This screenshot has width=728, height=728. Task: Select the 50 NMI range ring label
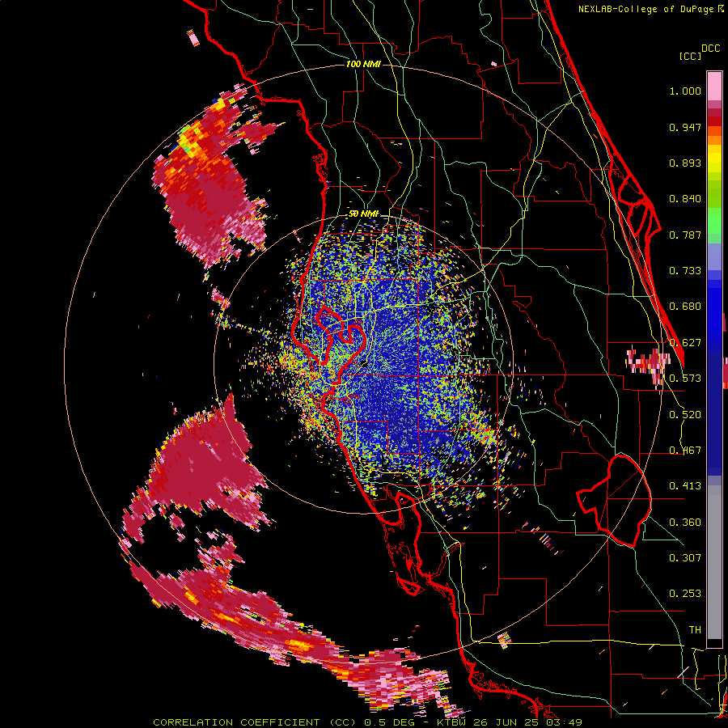[x=363, y=214]
